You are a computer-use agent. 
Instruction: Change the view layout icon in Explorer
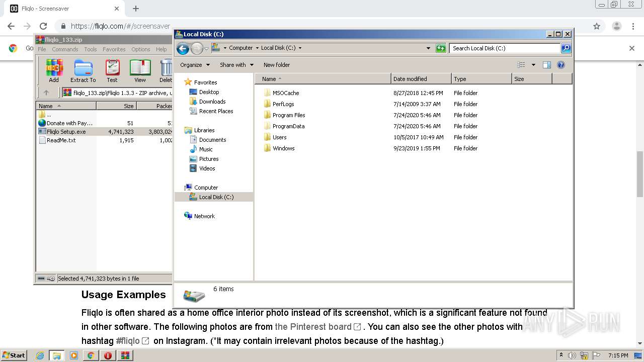(521, 65)
